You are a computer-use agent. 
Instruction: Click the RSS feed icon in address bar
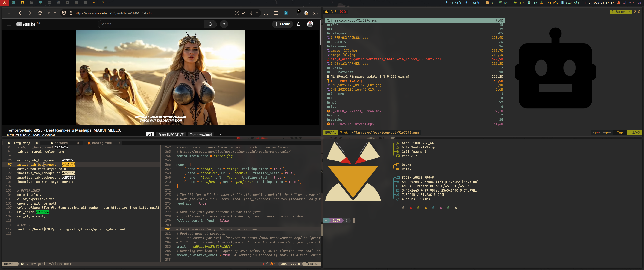coord(237,13)
